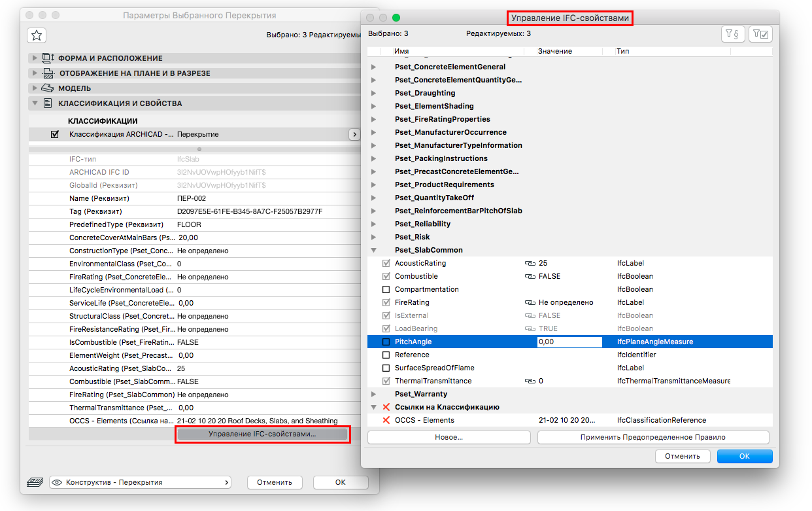
Task: Click the ThermalTransmittance link chain icon
Action: click(530, 381)
